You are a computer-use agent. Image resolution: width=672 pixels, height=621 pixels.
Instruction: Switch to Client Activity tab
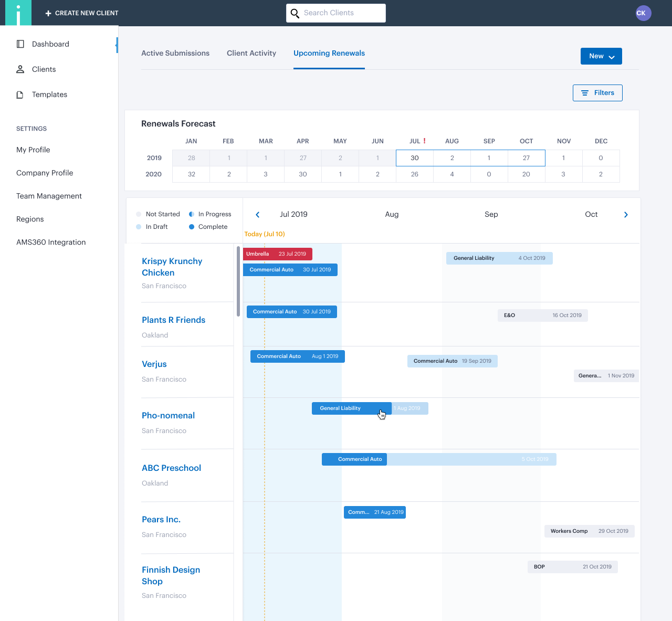tap(251, 53)
